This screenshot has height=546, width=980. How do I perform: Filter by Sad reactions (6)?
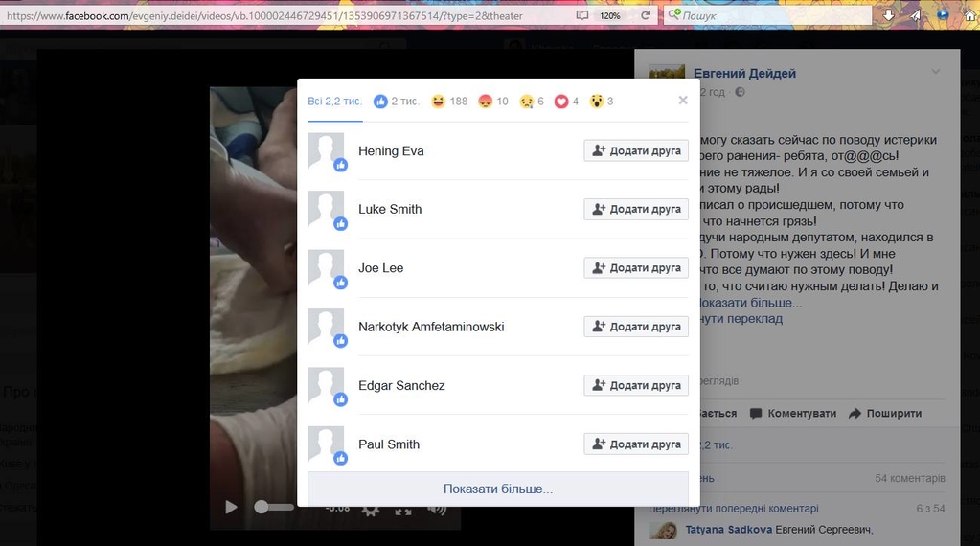pyautogui.click(x=532, y=101)
